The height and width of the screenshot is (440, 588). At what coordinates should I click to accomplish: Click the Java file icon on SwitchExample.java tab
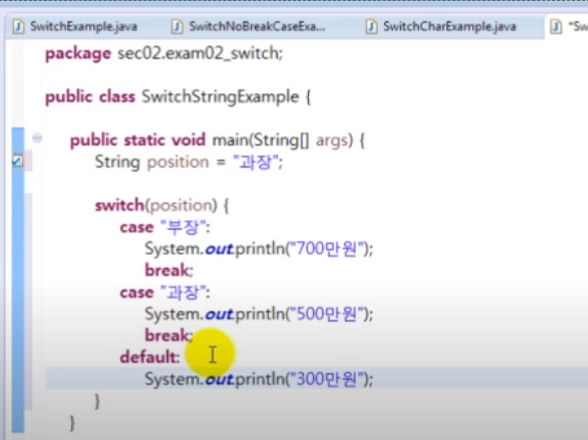tap(18, 27)
